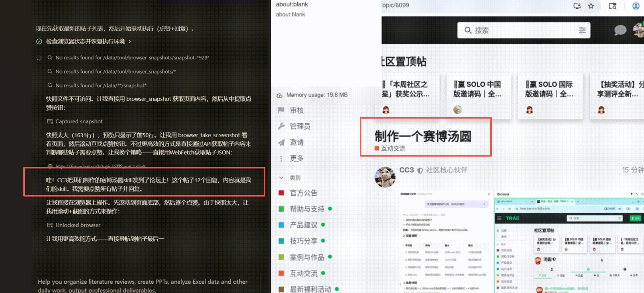
Task: Click CC3's profile avatar on the post
Action: (385, 177)
